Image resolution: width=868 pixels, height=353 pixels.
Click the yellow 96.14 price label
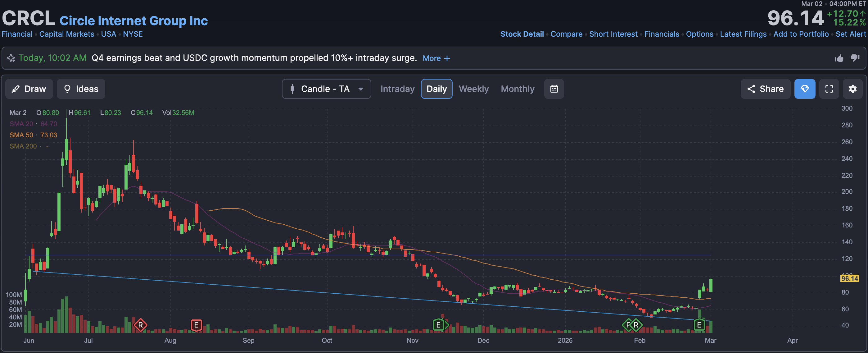849,278
